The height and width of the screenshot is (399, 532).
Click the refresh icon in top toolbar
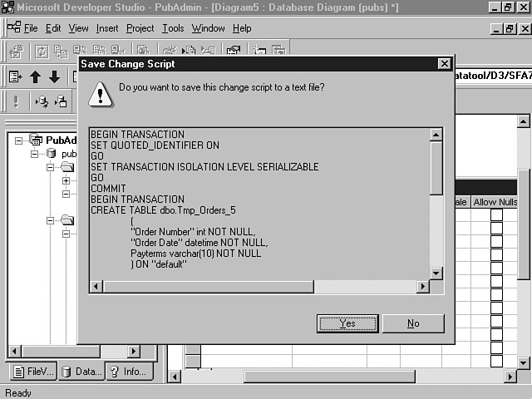click(42, 52)
